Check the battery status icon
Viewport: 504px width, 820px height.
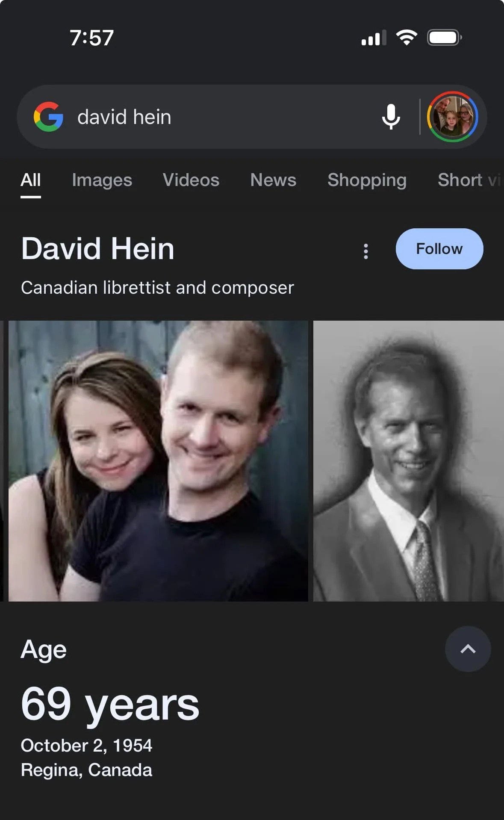pyautogui.click(x=445, y=38)
